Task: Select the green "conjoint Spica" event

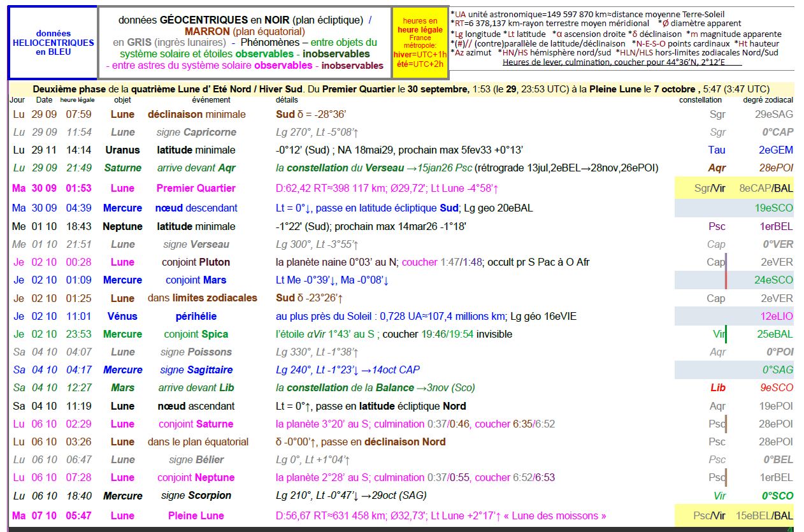Action: 196,334
